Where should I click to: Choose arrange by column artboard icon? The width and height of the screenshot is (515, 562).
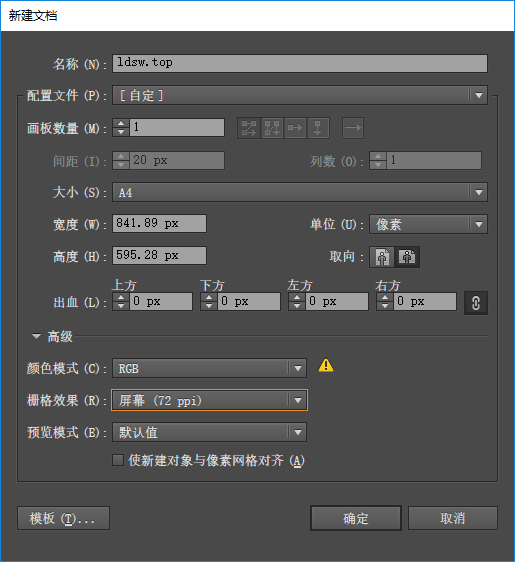[x=318, y=128]
